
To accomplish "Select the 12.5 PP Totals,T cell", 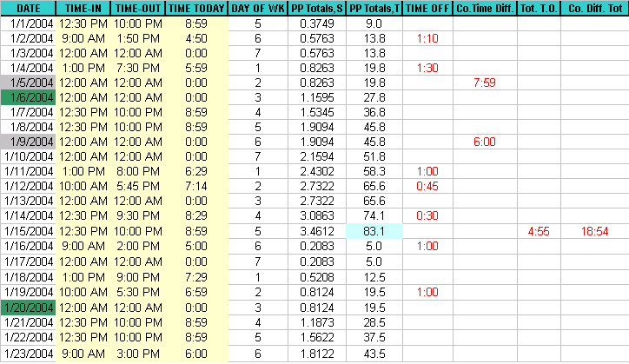I will tap(374, 277).
